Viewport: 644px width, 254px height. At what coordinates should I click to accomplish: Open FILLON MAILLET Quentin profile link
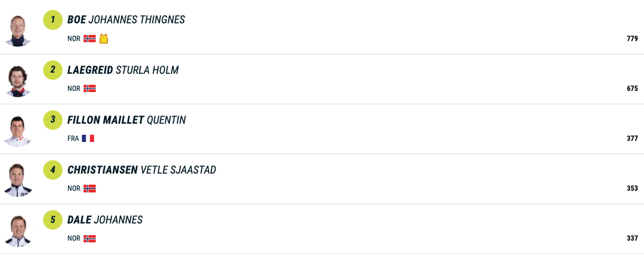tap(126, 120)
